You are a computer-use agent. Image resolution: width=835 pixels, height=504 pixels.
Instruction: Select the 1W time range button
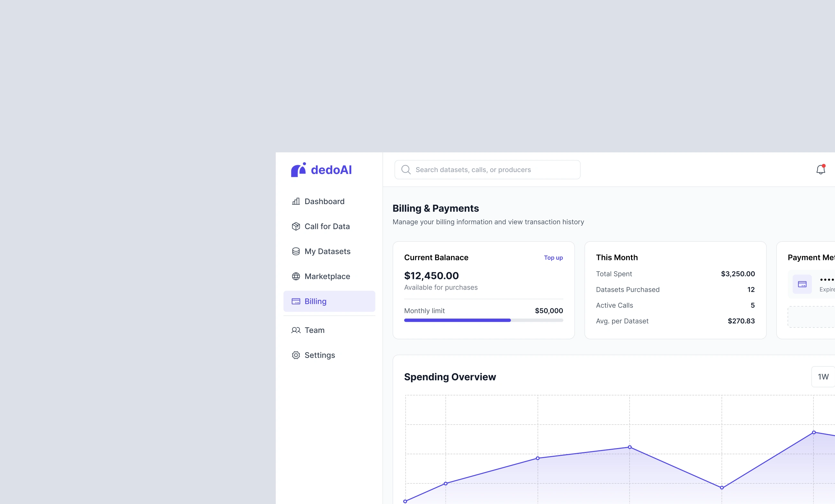(x=823, y=377)
